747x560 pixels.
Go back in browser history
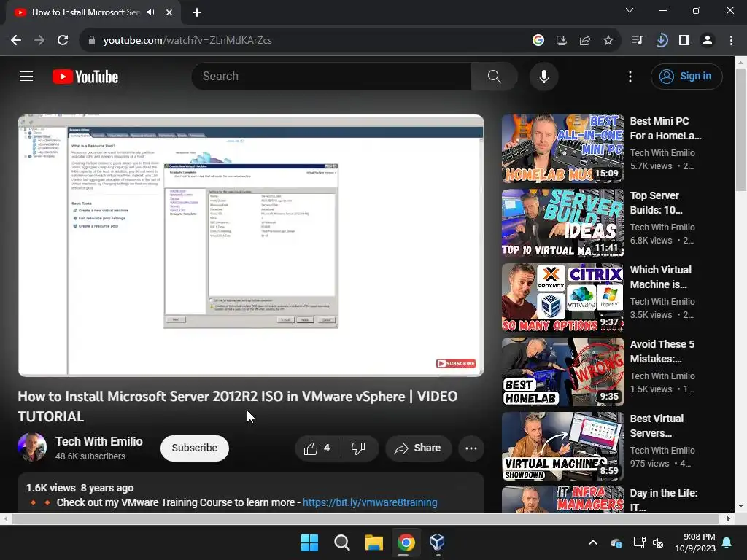[16, 40]
